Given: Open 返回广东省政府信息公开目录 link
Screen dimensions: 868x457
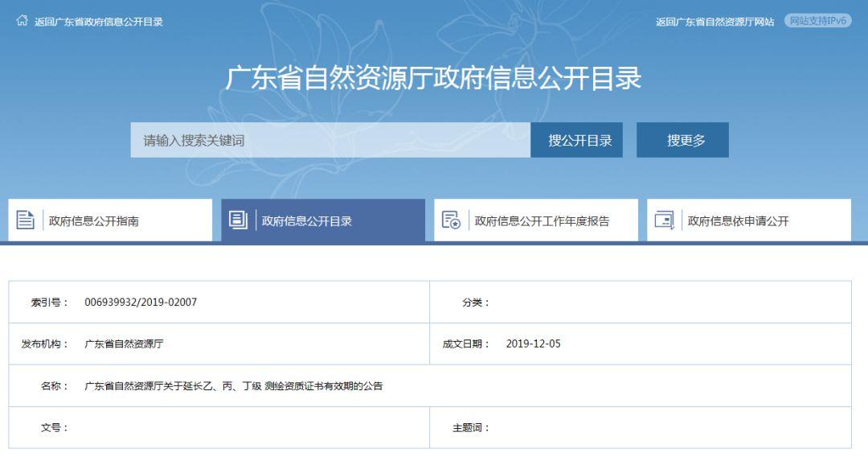Looking at the screenshot, I should tap(99, 22).
